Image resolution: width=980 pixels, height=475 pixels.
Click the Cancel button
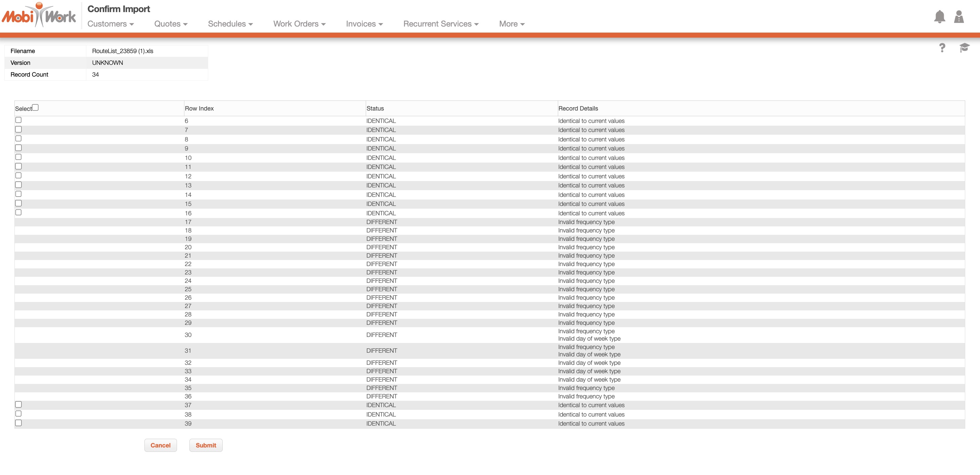point(160,445)
